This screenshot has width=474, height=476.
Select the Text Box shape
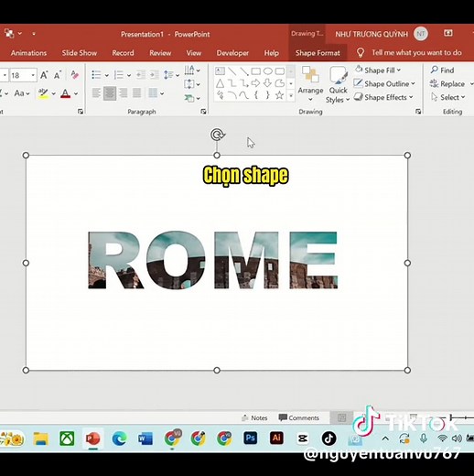click(x=220, y=71)
